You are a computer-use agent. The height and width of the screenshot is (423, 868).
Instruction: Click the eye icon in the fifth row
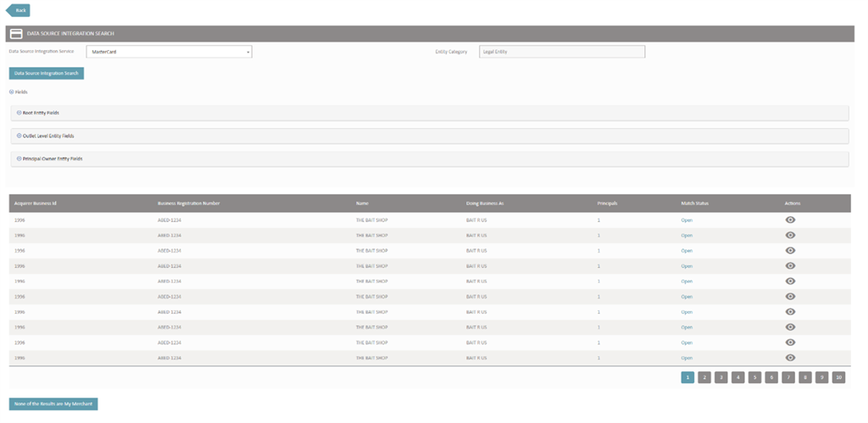point(790,281)
